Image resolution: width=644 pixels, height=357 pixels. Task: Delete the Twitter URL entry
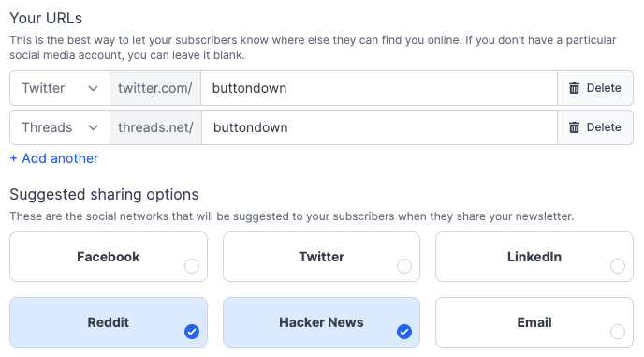(x=595, y=88)
